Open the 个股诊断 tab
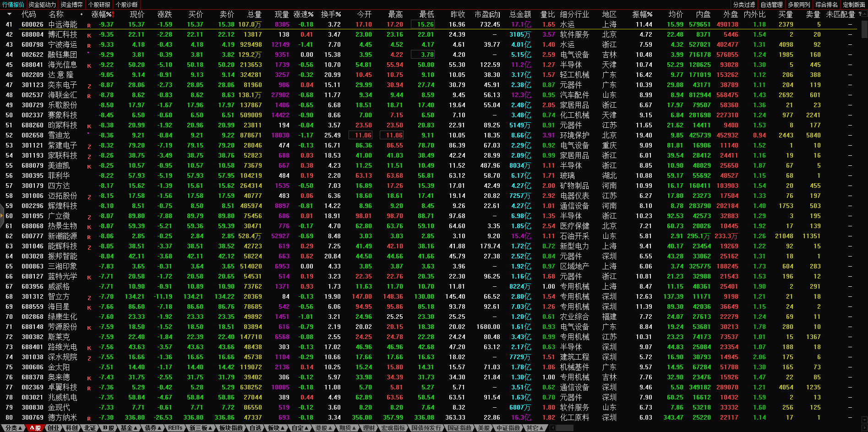868x432 pixels. pyautogui.click(x=127, y=5)
